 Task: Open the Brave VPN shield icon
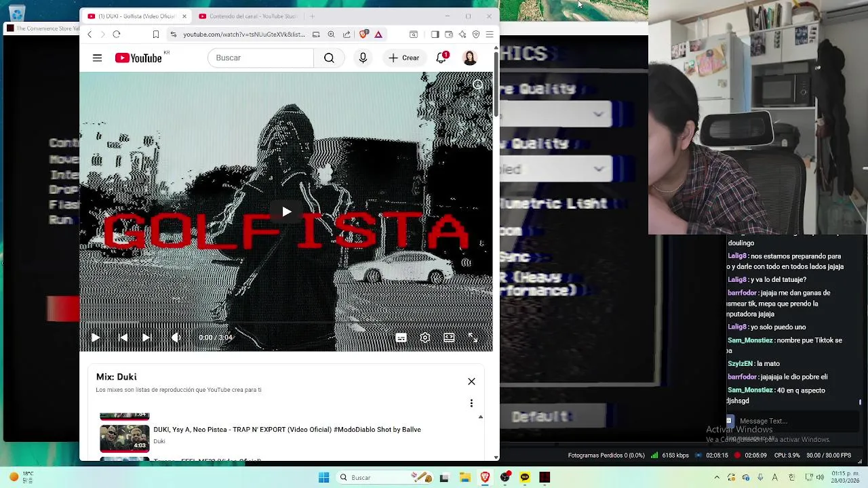(476, 35)
